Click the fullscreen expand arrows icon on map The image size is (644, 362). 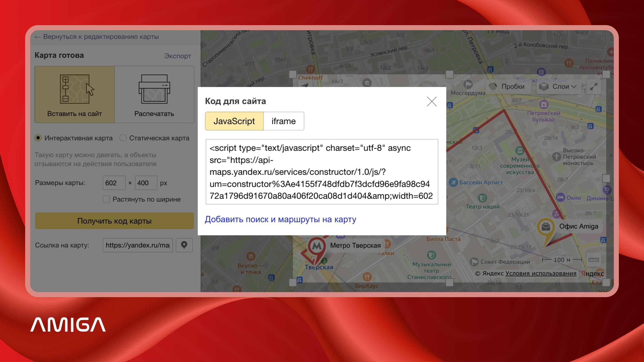(594, 87)
